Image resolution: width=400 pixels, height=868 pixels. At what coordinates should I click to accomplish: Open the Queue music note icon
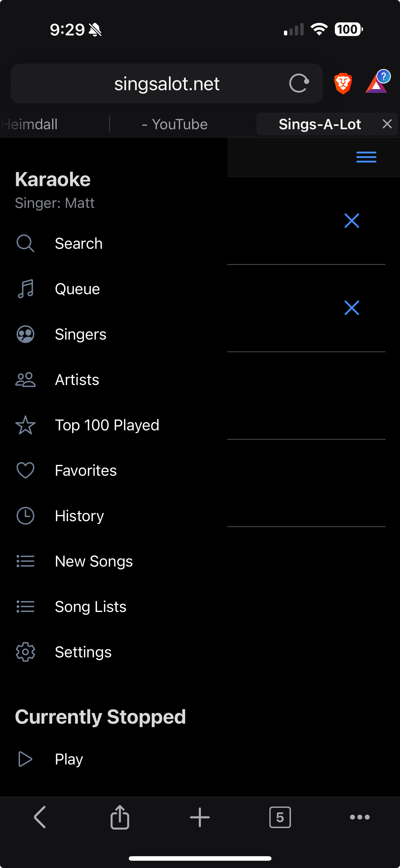pyautogui.click(x=25, y=289)
